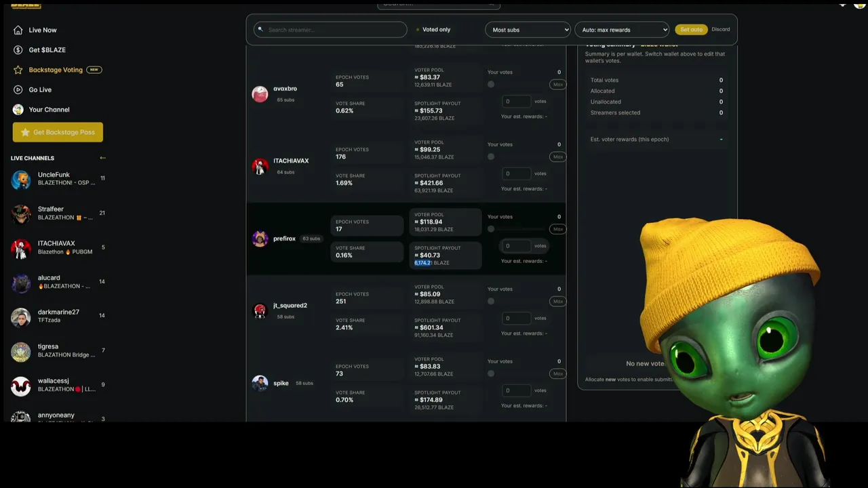Open ITACHIAVAX avatar in Live Channels sidebar
The width and height of the screenshot is (868, 488).
coord(21,249)
